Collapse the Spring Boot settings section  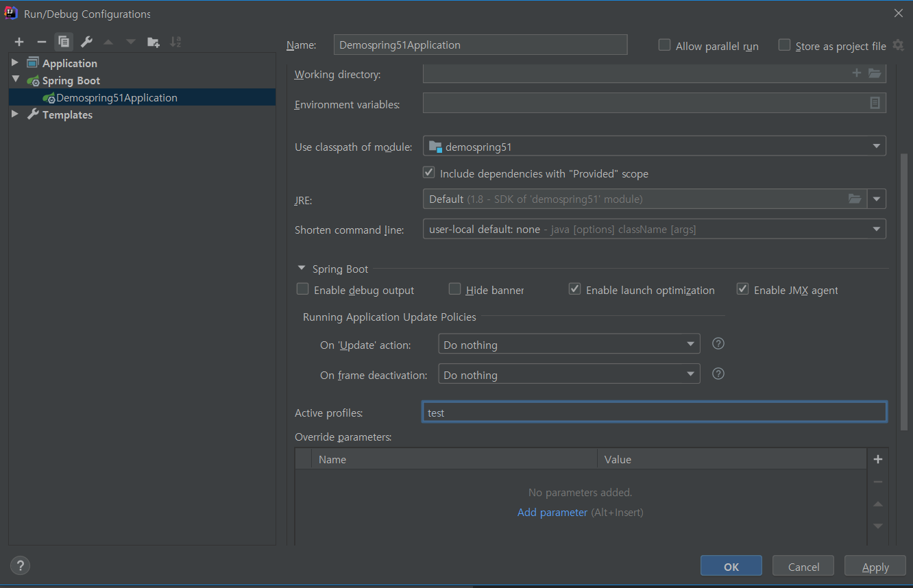pyautogui.click(x=302, y=269)
